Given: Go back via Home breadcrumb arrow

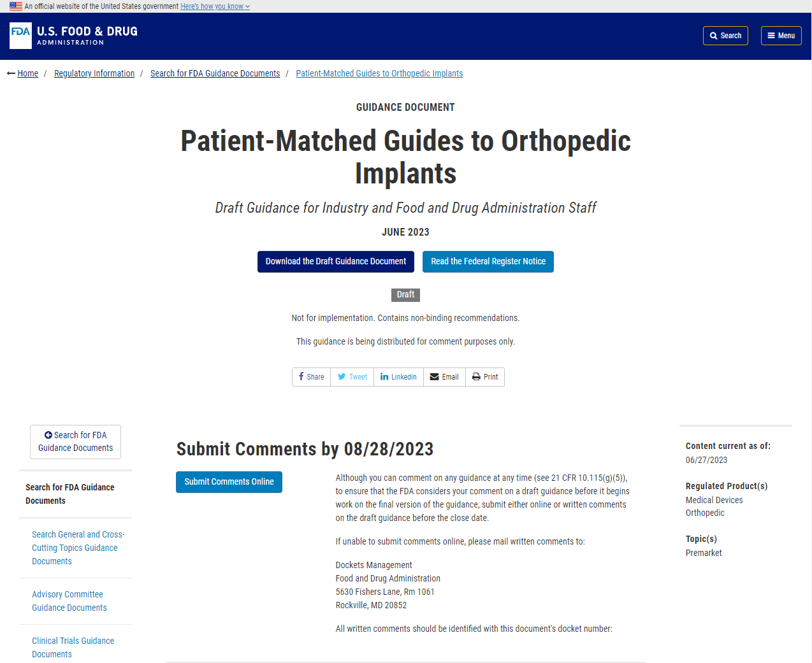Looking at the screenshot, I should [x=22, y=73].
